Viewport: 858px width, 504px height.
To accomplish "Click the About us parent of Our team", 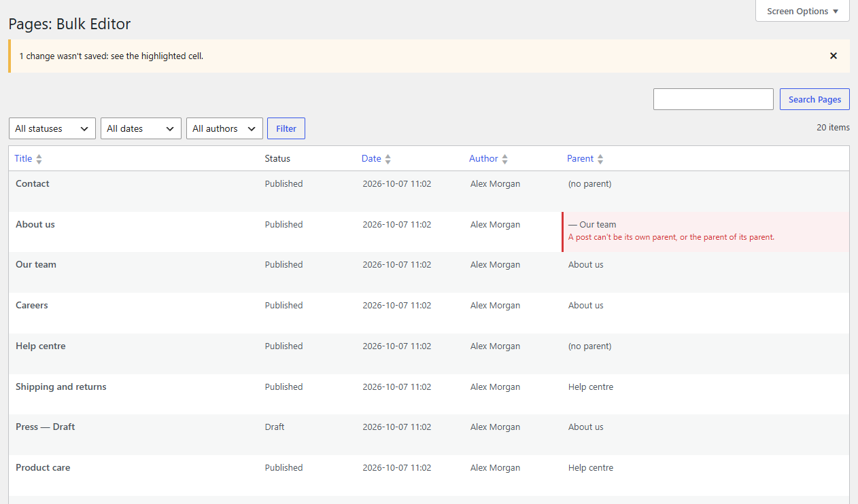I will pos(586,264).
